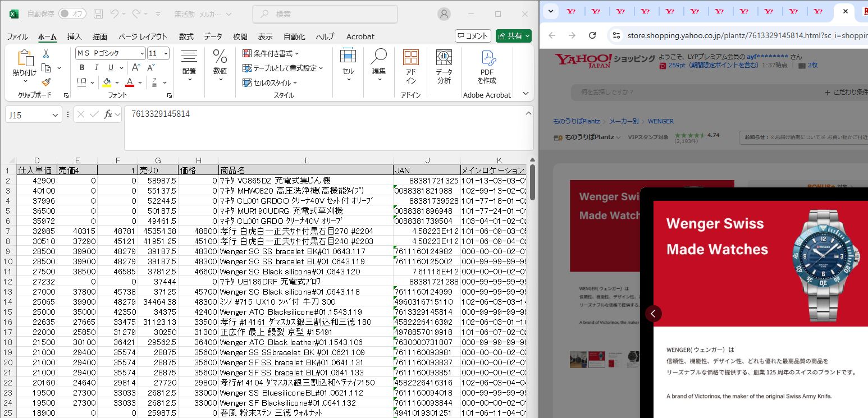
Task: Click the increase font size icon
Action: coord(137,68)
